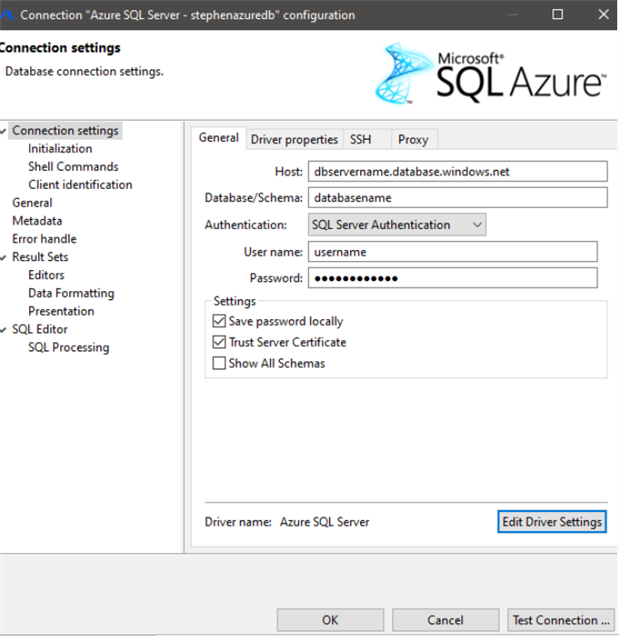The image size is (619, 636).
Task: Collapse the Connection settings tree node
Action: [3, 131]
